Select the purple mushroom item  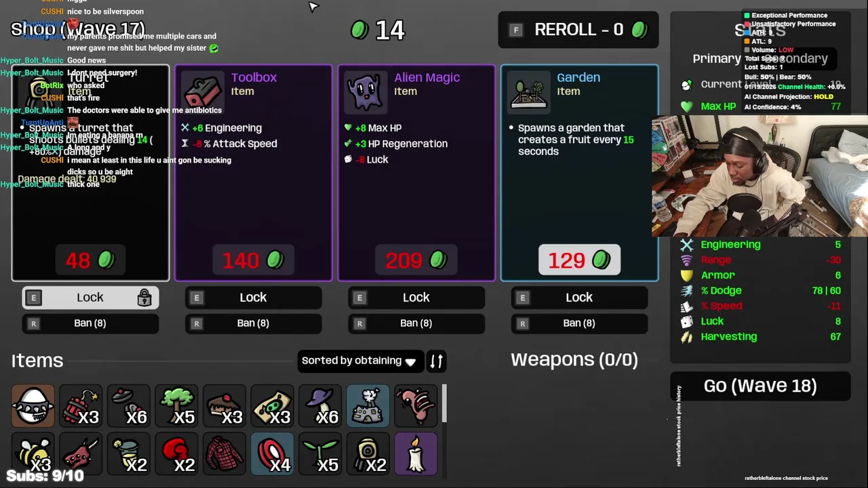[320, 406]
